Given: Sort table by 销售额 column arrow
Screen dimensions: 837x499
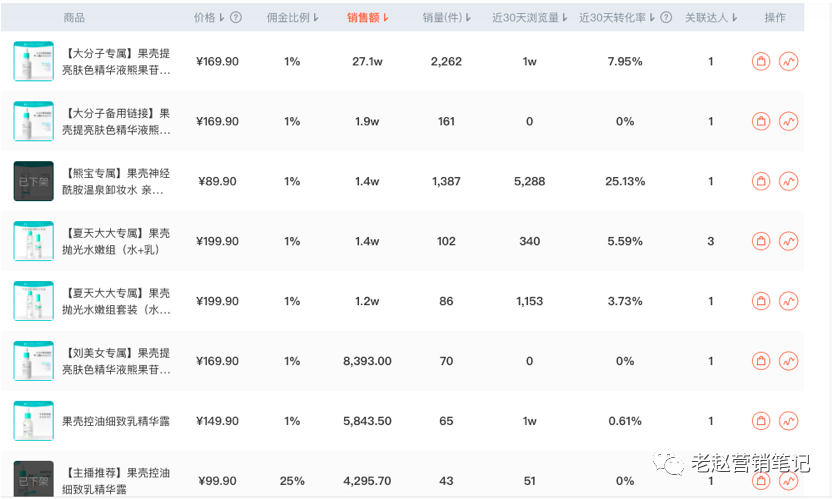Looking at the screenshot, I should coord(386,17).
